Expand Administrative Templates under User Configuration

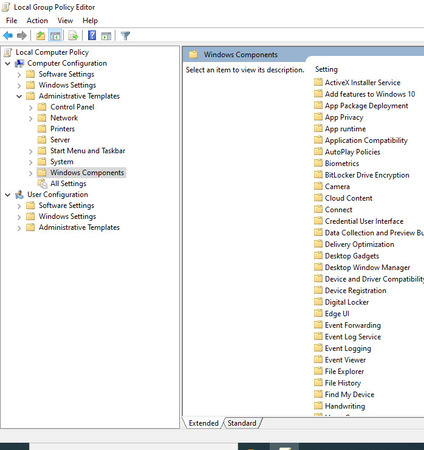19,228
